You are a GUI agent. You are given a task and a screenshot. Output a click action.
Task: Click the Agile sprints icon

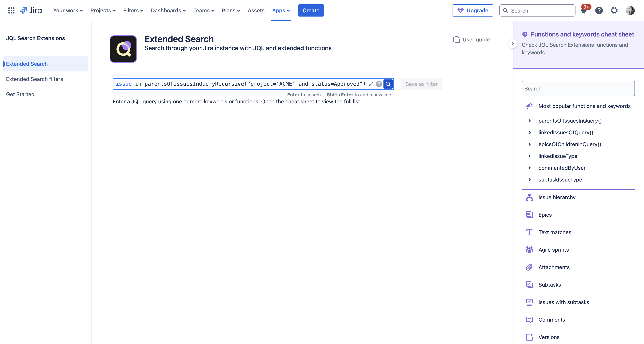click(529, 250)
